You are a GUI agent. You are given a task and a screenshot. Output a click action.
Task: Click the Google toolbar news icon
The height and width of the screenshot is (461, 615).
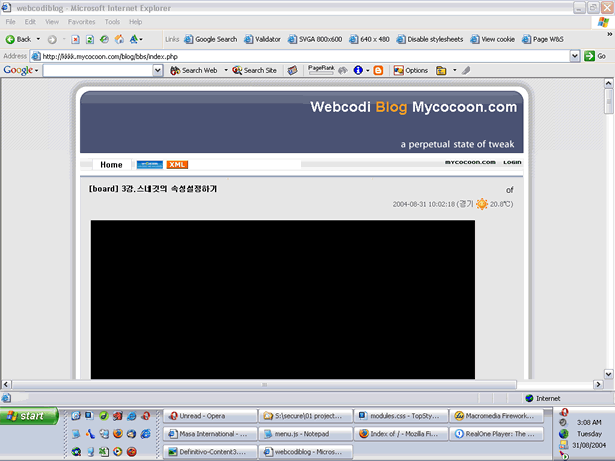[x=292, y=71]
